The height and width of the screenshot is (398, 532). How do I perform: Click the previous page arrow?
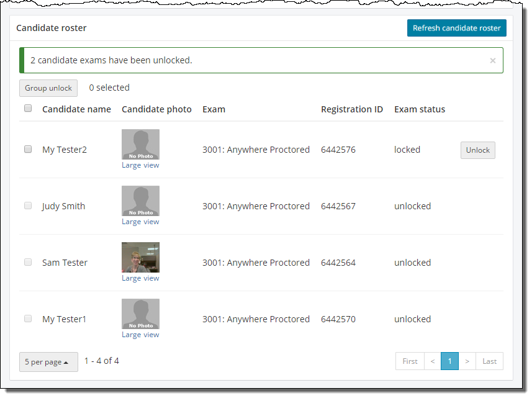(432, 361)
